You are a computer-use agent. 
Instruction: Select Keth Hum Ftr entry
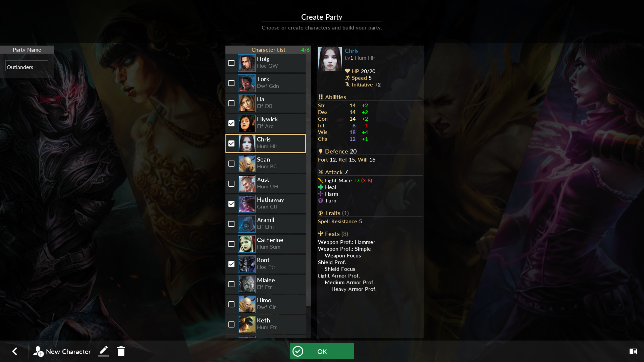[x=272, y=324]
